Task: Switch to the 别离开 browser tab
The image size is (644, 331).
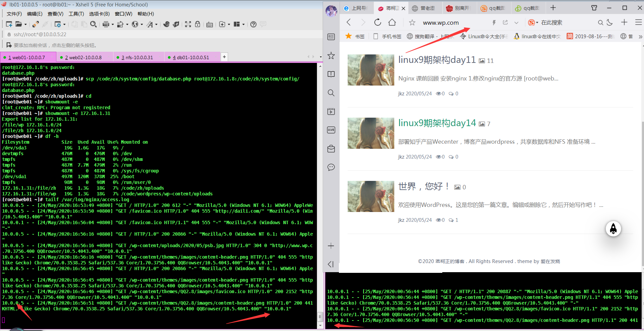Action: [x=459, y=8]
